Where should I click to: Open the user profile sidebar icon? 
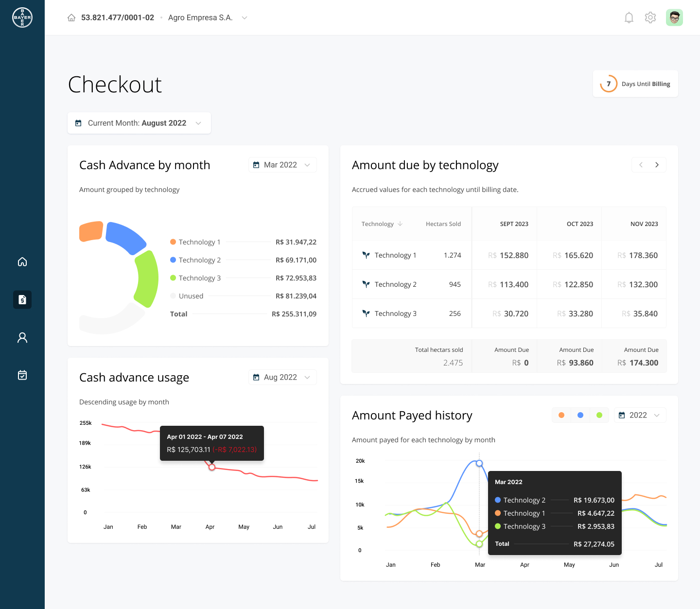(22, 338)
